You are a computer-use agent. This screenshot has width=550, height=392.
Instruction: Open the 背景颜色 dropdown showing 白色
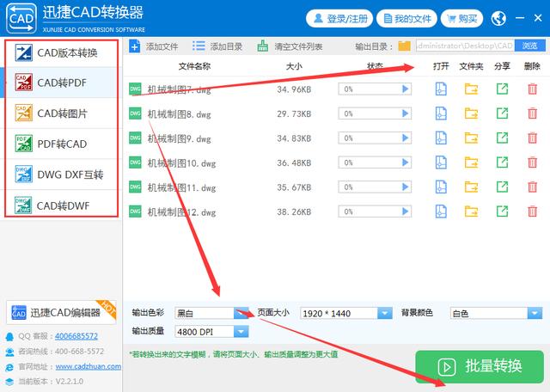point(496,313)
